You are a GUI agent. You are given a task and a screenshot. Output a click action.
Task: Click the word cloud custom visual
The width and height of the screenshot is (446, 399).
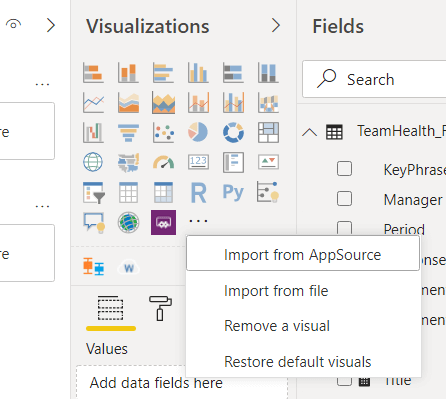pyautogui.click(x=129, y=268)
